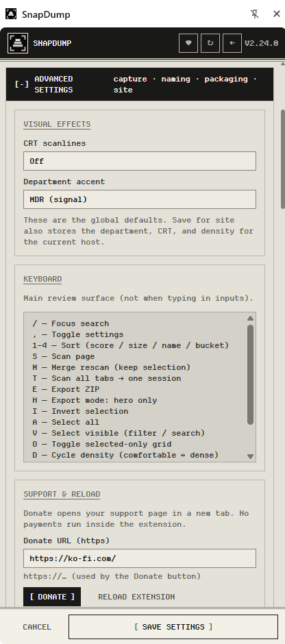The width and height of the screenshot is (285, 644).
Task: Click the Cancel button
Action: pos(37,627)
